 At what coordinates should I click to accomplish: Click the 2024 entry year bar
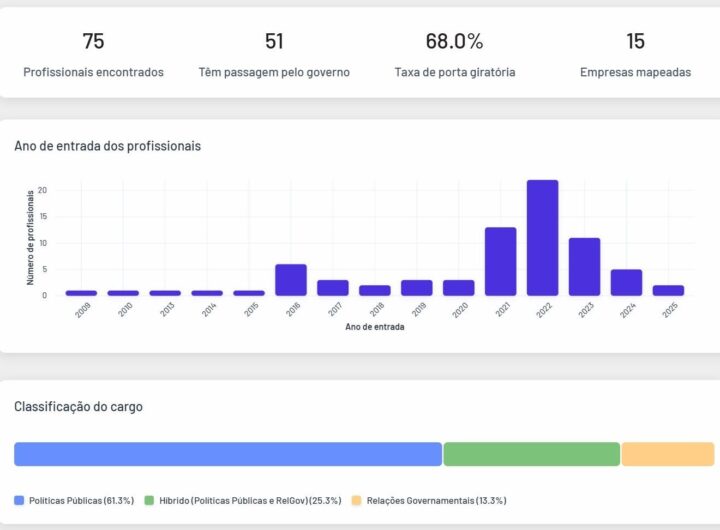[x=626, y=282]
